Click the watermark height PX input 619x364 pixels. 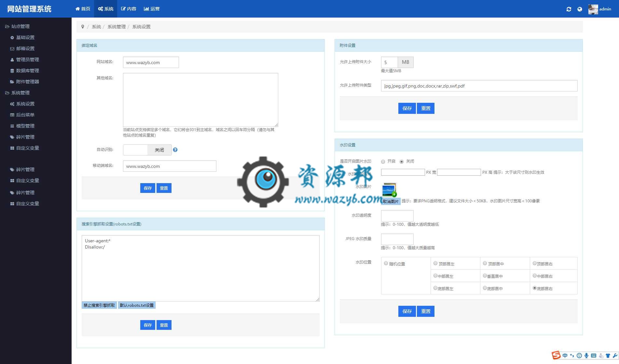[x=459, y=172]
